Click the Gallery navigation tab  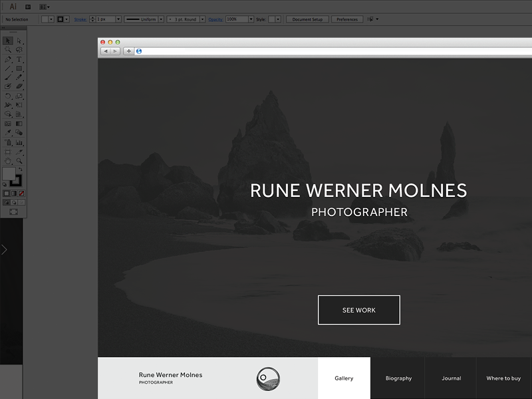click(344, 378)
